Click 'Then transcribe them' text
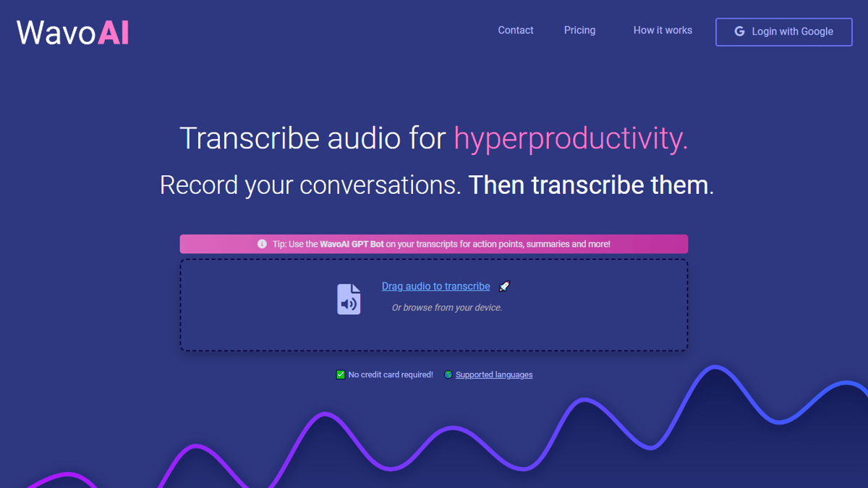 point(588,185)
